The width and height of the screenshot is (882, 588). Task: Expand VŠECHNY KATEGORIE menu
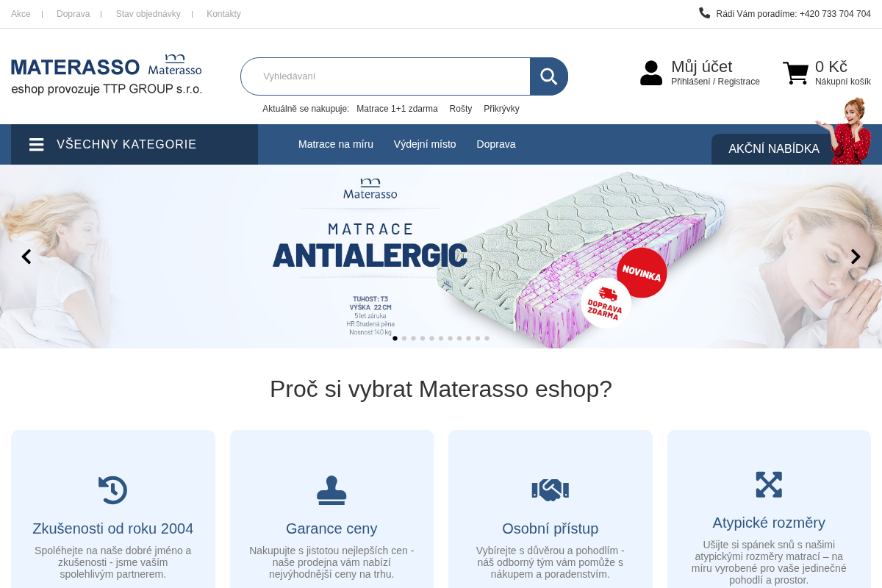(x=135, y=145)
